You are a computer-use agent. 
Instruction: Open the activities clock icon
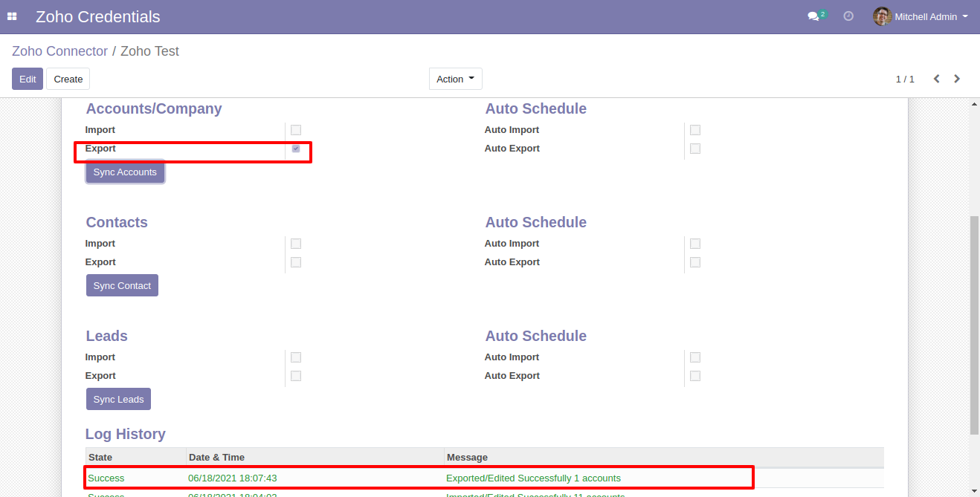point(848,16)
